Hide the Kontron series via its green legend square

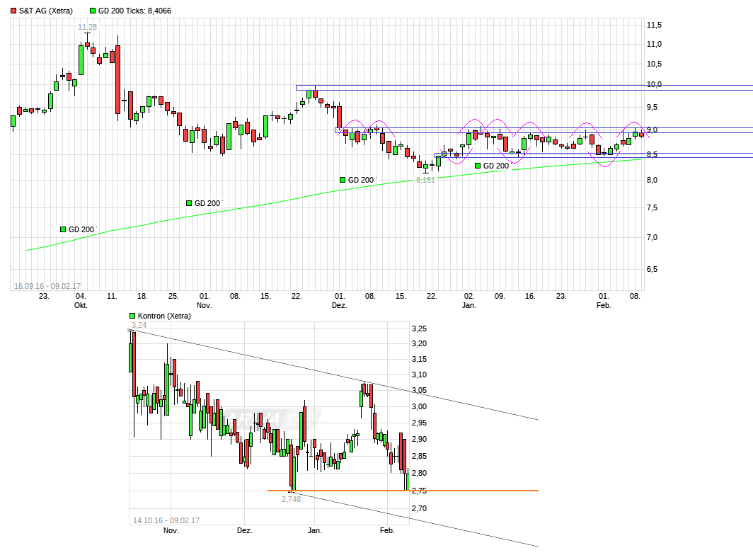131,316
